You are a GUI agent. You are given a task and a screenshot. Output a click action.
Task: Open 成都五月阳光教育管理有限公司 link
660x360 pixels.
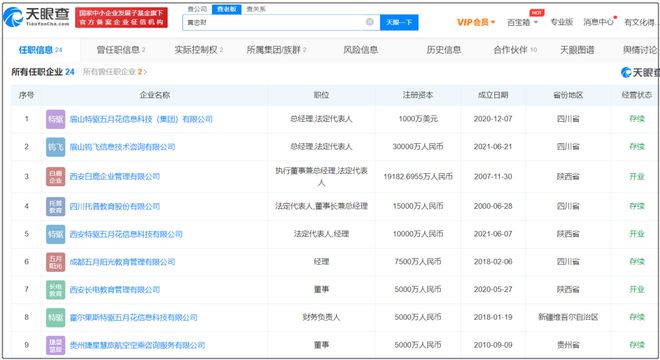point(122,262)
